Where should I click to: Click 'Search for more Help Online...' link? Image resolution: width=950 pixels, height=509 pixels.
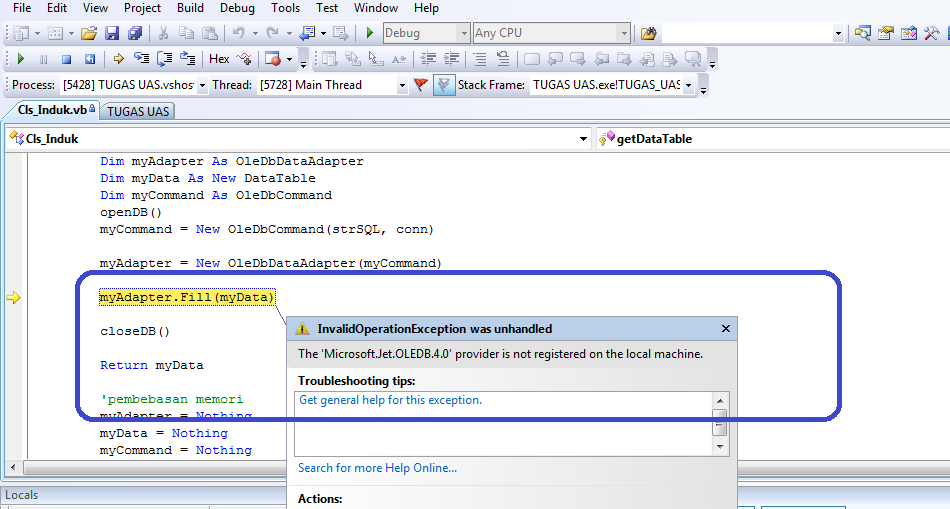click(x=377, y=468)
